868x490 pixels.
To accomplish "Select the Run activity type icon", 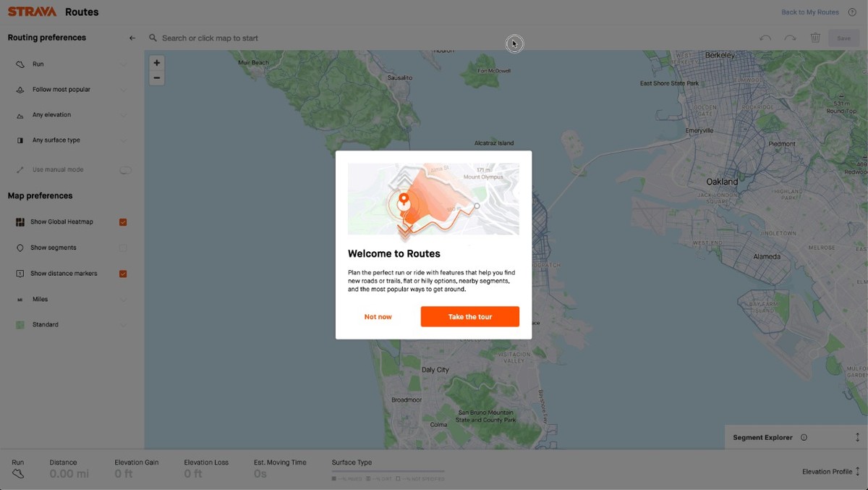I will pyautogui.click(x=18, y=64).
